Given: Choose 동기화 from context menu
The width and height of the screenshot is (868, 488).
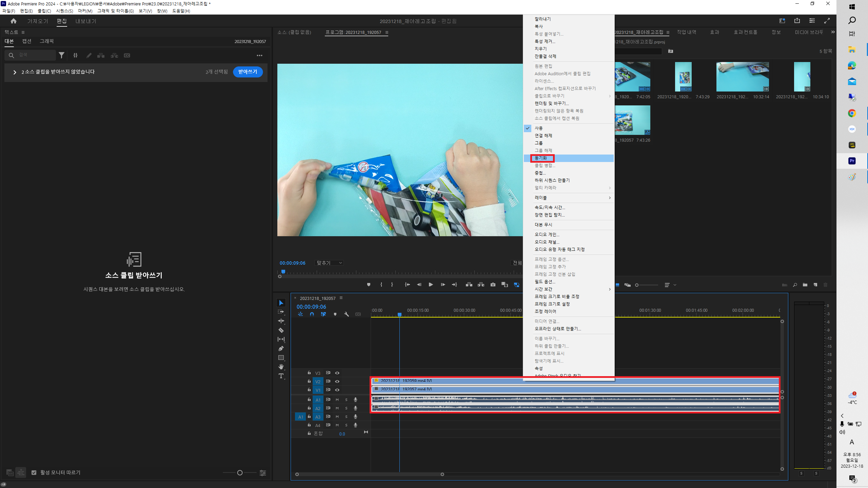Looking at the screenshot, I should (541, 158).
